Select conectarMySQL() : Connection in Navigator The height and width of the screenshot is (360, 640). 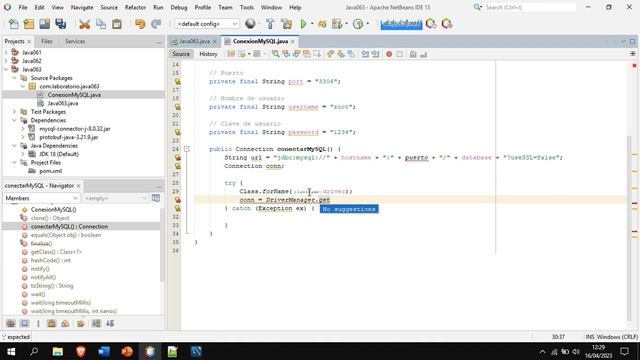tap(69, 227)
